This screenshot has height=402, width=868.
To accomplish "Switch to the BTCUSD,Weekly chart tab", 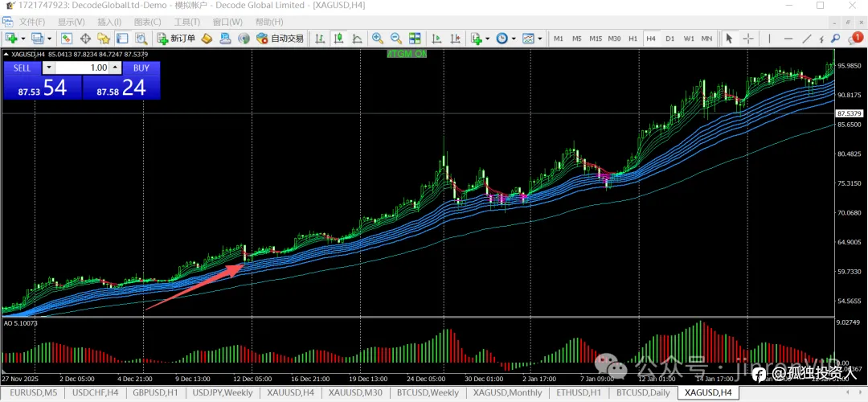I will tap(428, 392).
